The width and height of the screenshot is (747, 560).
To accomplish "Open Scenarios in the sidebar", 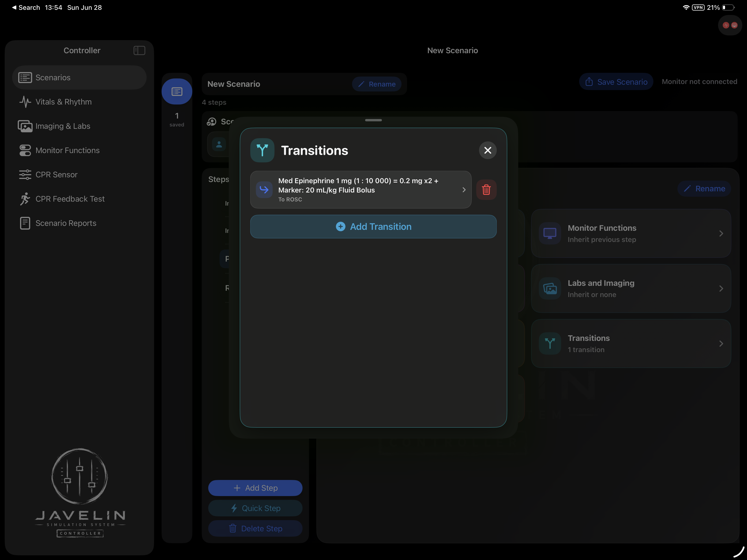I will (79, 77).
